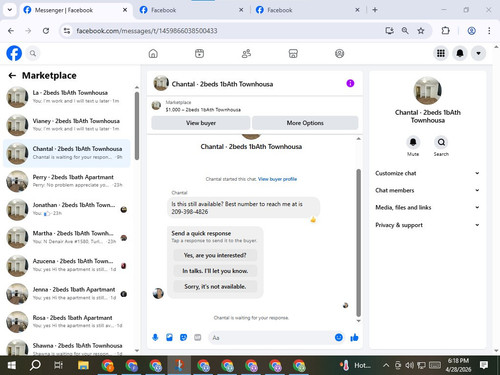Open the View buyer profile link

[x=277, y=179]
